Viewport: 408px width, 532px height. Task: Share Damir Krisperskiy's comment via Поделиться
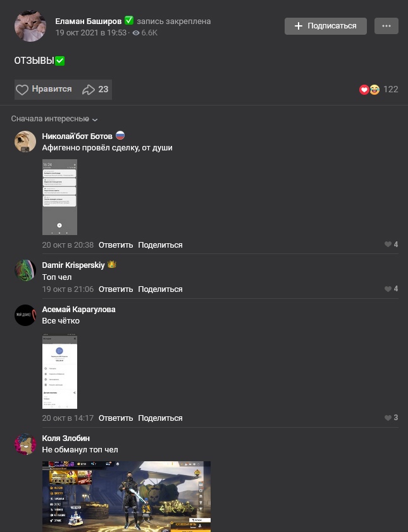coord(160,289)
